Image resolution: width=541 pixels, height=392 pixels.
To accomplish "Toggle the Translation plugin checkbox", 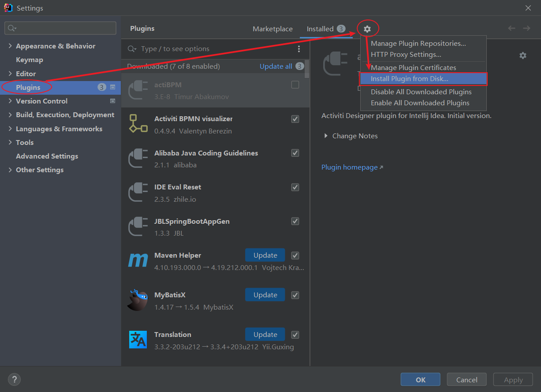I will [x=295, y=335].
